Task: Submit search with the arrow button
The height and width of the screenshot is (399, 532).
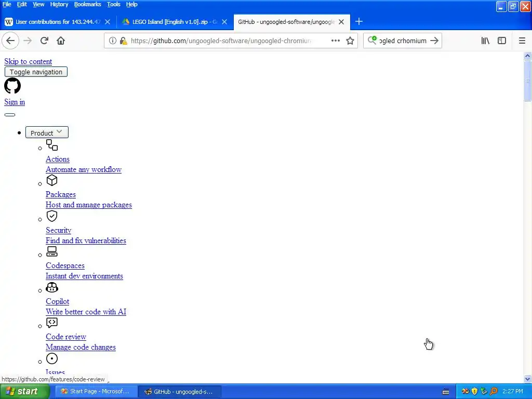Action: click(x=434, y=41)
